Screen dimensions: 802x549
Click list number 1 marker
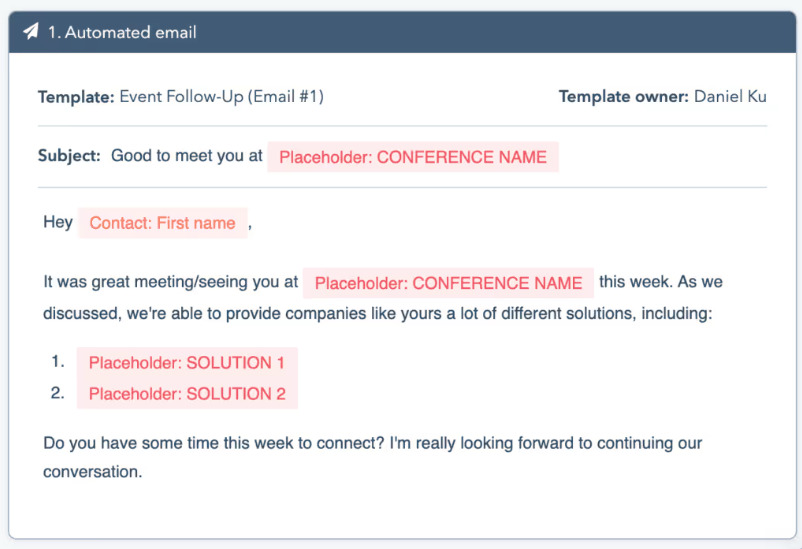58,362
